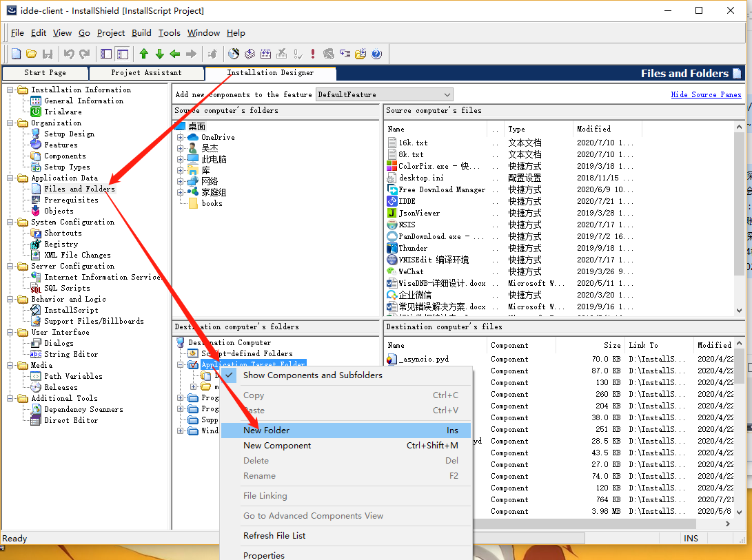Open the Shortcuts view

point(63,233)
